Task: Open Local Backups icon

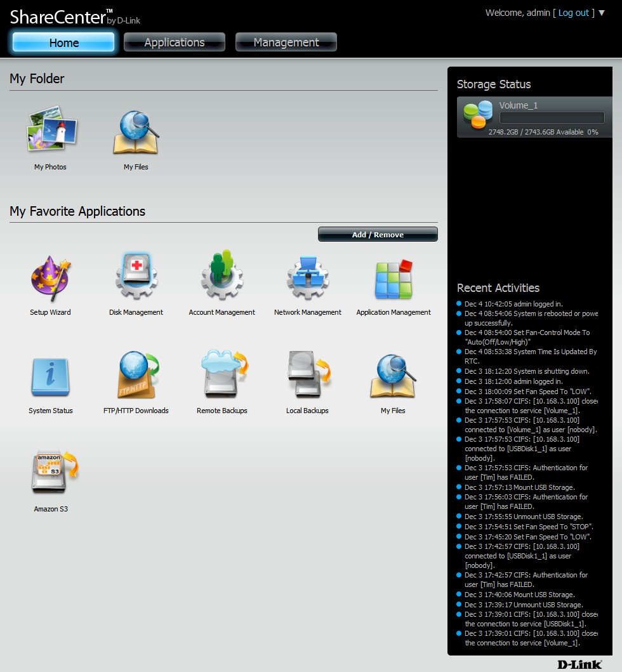Action: 310,374
